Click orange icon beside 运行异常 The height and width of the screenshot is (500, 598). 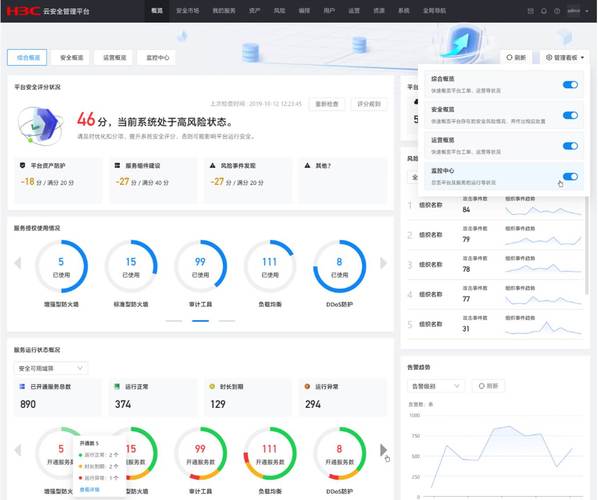307,386
